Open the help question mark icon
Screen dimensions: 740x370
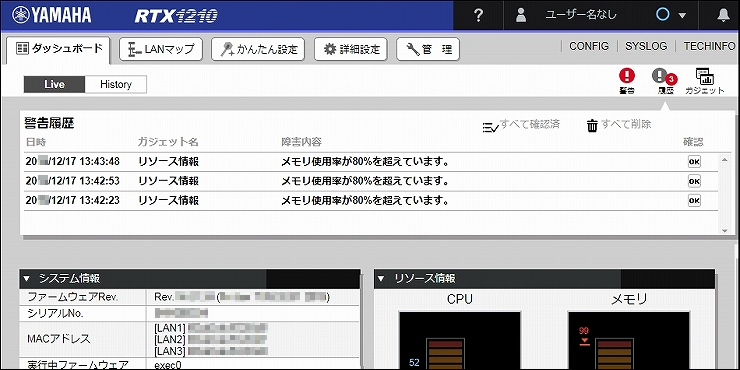coord(478,15)
